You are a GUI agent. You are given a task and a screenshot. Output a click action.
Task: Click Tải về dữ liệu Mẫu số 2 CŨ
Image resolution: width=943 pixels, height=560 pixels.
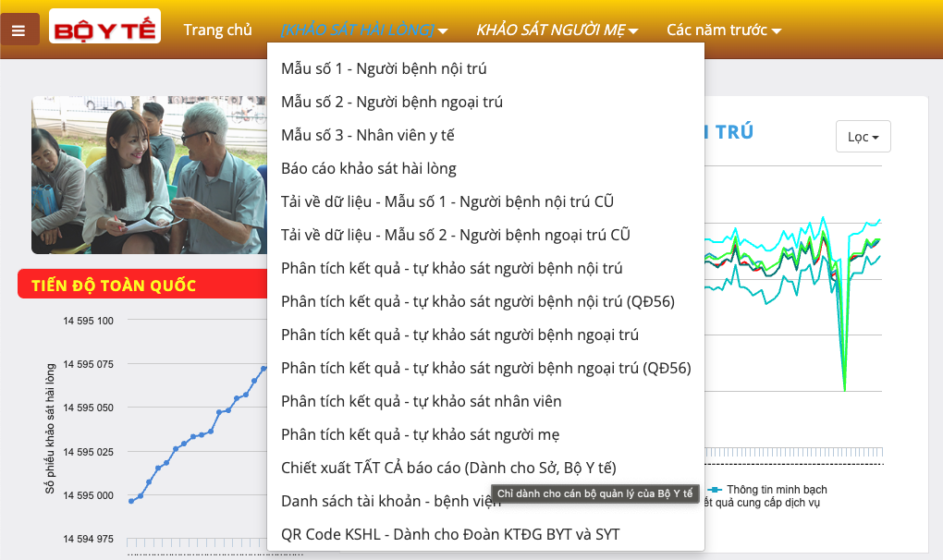(x=455, y=235)
